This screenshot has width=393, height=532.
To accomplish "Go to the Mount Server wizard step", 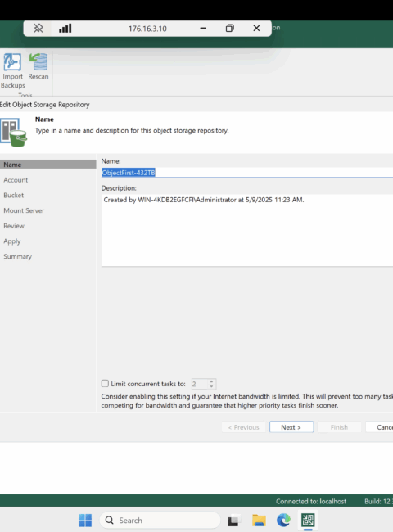I will click(24, 210).
